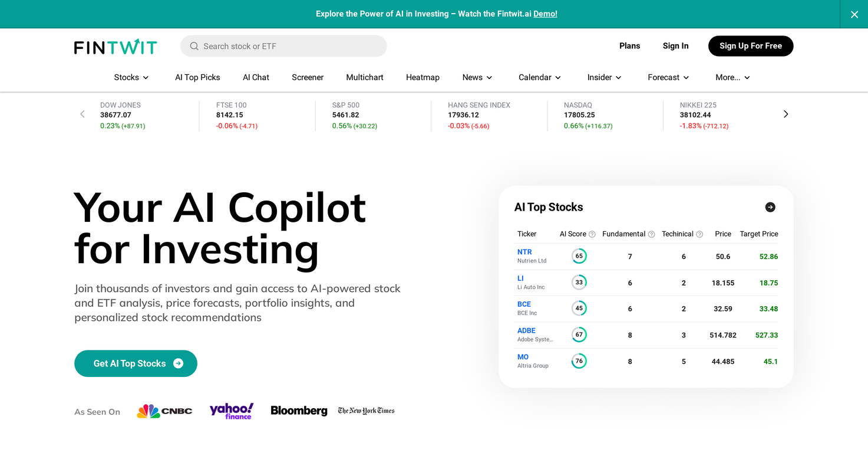Click the Technical column help icon
868x453 pixels.
coord(699,234)
